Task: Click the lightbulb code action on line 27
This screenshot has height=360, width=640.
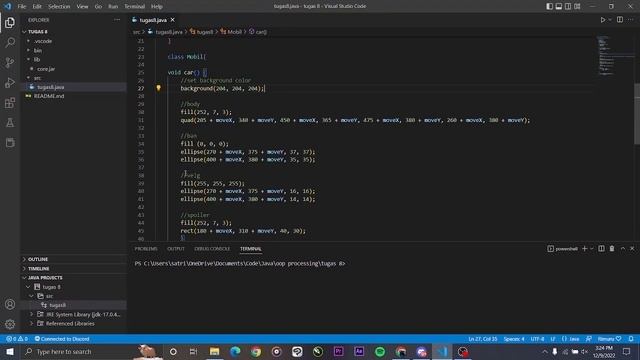Action: (158, 88)
